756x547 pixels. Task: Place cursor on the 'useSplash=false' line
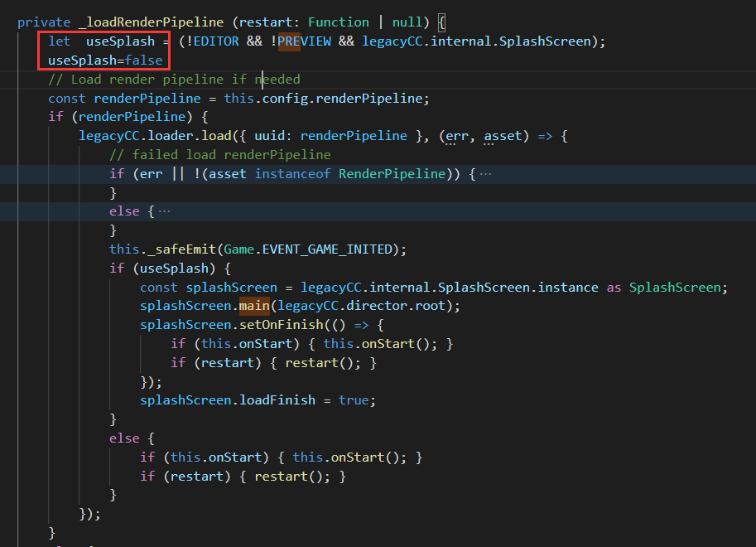105,61
